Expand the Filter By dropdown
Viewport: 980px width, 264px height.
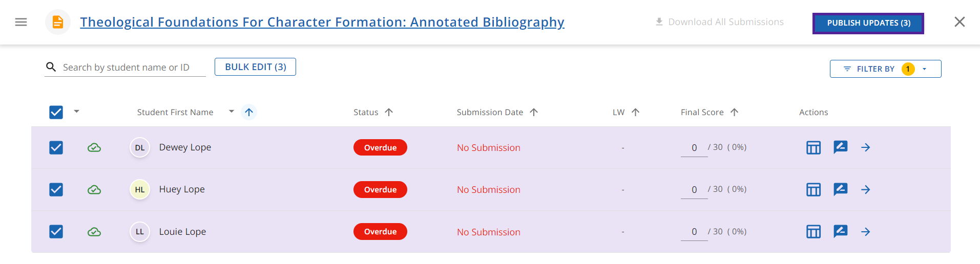[x=885, y=69]
